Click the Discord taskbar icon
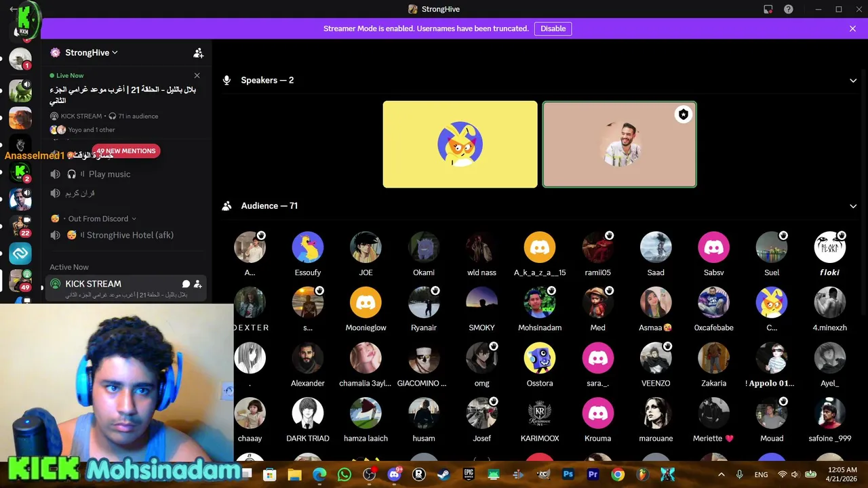 pyautogui.click(x=394, y=474)
